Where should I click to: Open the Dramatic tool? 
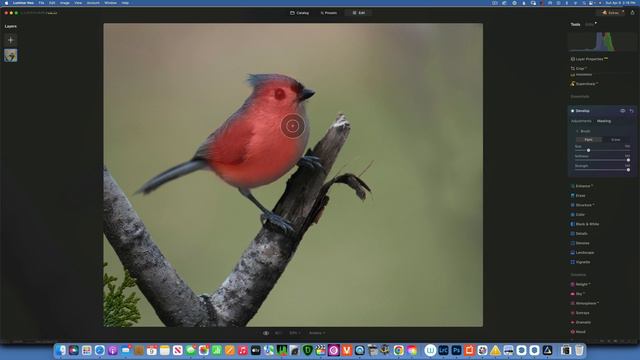(x=581, y=322)
